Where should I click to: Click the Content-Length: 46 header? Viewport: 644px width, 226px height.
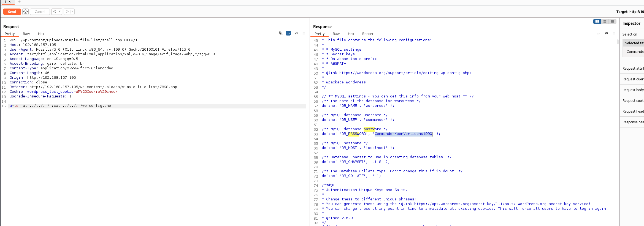pos(29,73)
